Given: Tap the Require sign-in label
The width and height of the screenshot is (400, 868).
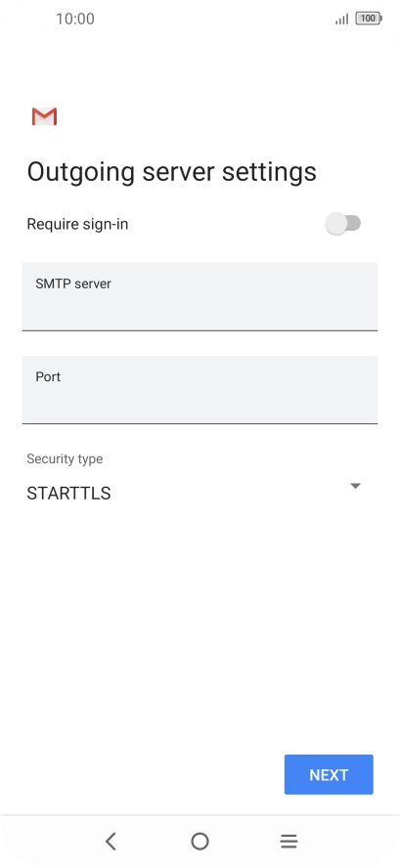Looking at the screenshot, I should (x=77, y=224).
